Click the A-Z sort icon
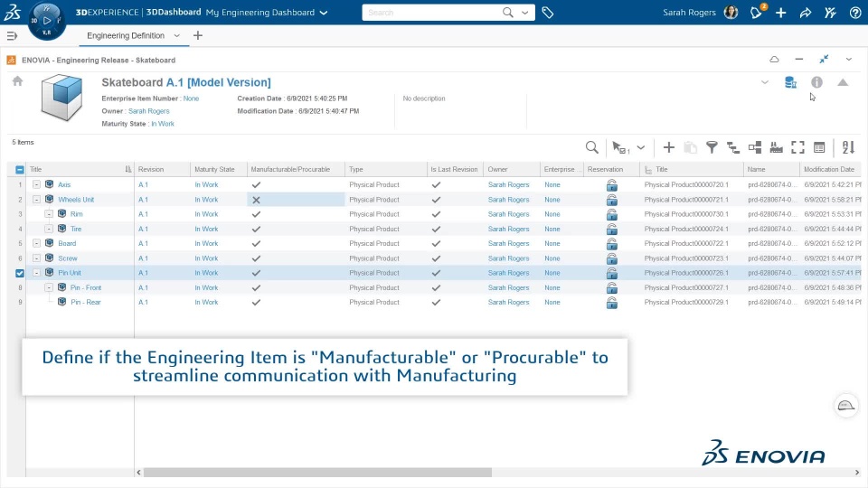 [848, 147]
